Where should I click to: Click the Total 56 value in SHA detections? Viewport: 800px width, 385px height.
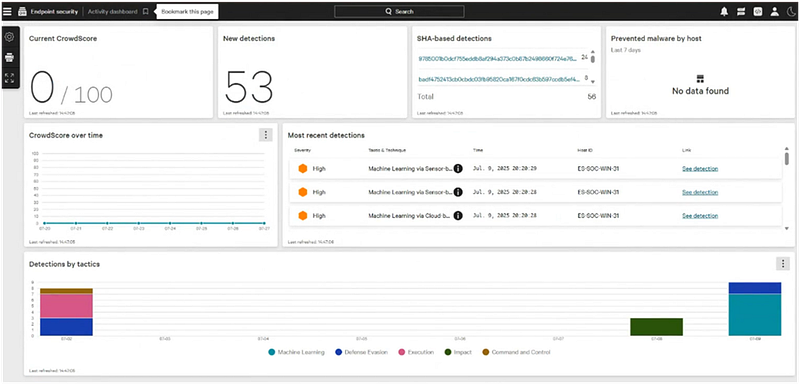coord(591,96)
